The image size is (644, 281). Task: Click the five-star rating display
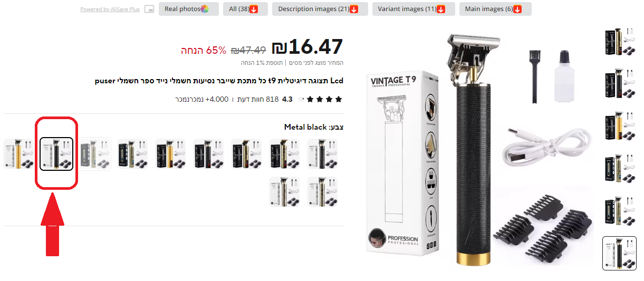[320, 99]
